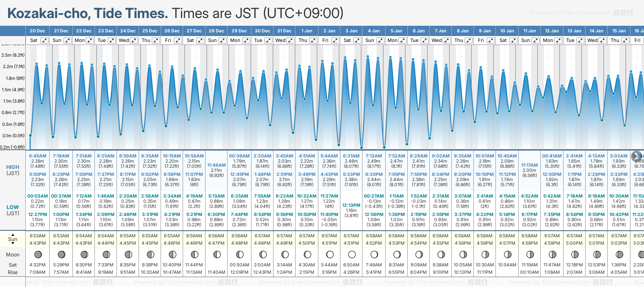Expand the Sat 20 Dec day view
Image resolution: width=644 pixels, height=287 pixels.
point(44,40)
